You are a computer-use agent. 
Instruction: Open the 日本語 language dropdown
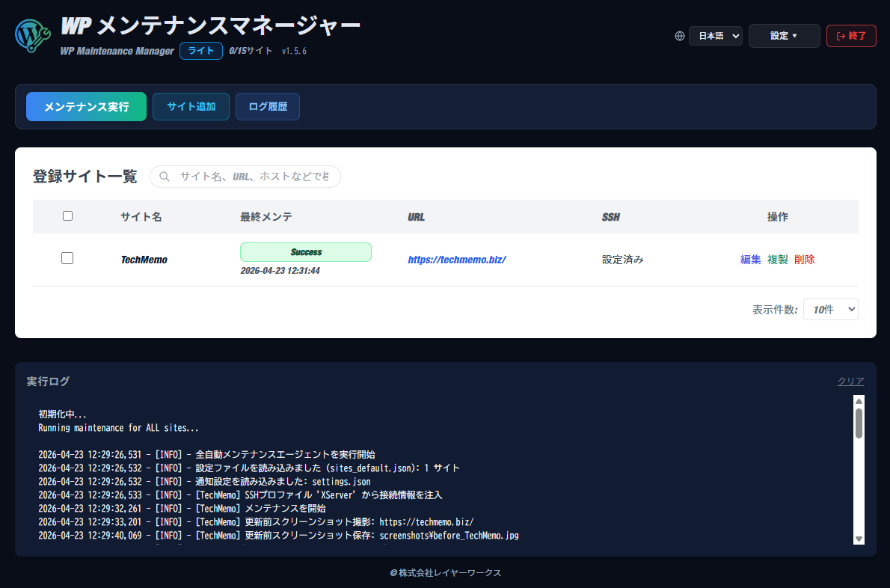tap(715, 35)
